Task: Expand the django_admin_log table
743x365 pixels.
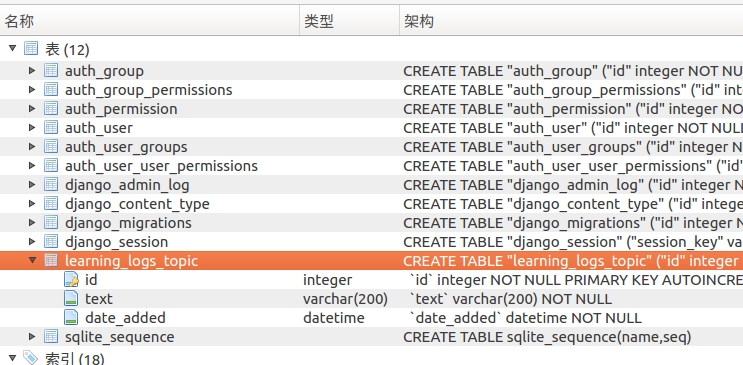Action: pyautogui.click(x=32, y=184)
